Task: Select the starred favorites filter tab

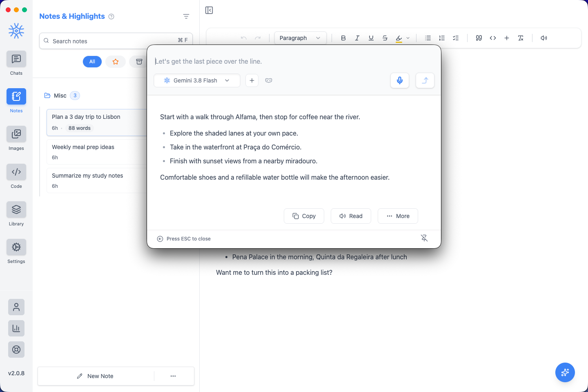Action: (116, 62)
